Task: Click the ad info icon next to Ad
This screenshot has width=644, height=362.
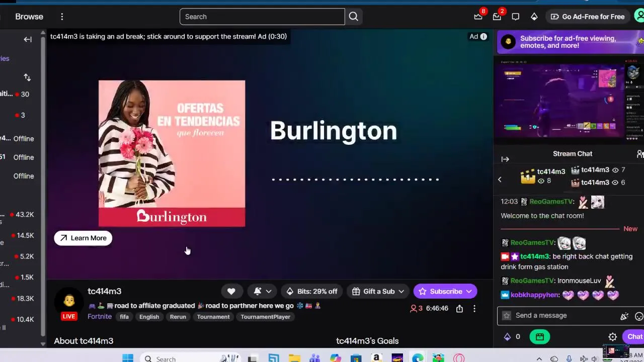Action: click(484, 36)
